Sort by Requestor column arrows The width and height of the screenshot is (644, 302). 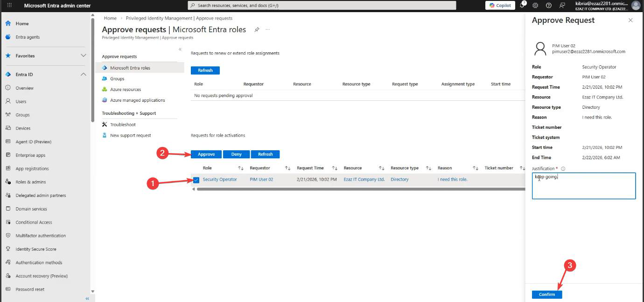(x=288, y=168)
